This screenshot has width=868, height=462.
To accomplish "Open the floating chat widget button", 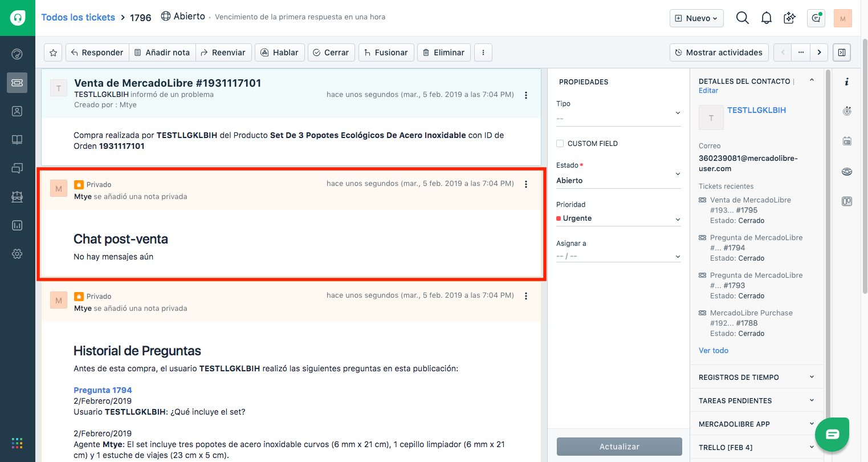I will point(832,435).
